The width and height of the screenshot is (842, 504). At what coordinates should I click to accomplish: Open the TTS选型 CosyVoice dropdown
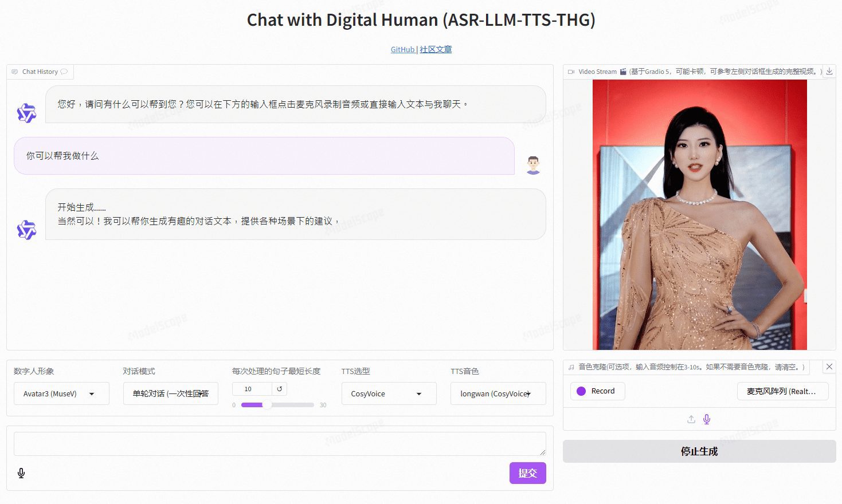point(389,393)
